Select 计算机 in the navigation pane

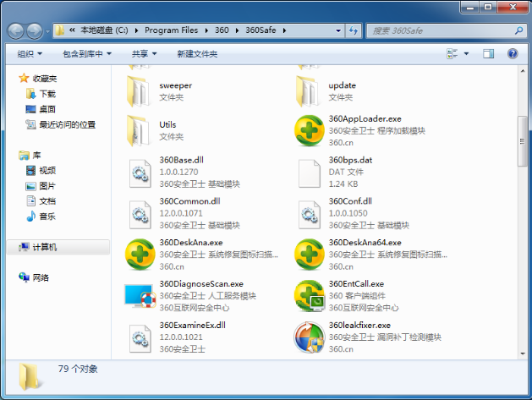pos(44,247)
